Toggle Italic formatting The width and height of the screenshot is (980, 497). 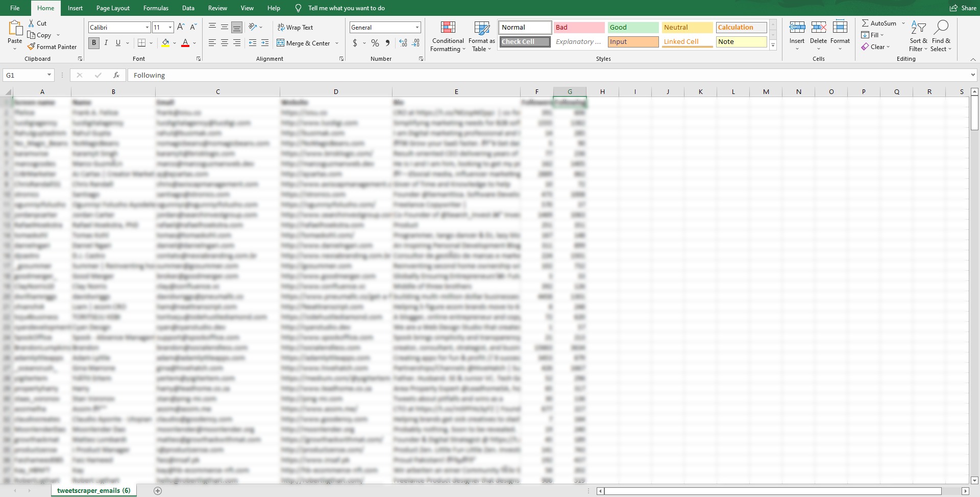coord(106,43)
